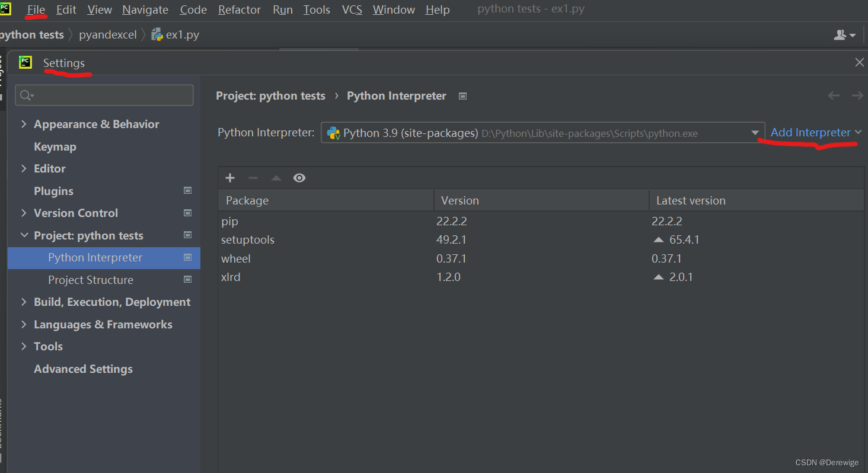Open the Window menu

(394, 9)
